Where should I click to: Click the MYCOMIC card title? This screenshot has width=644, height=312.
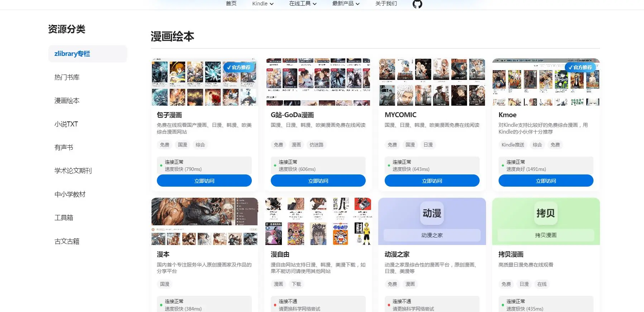tap(400, 115)
